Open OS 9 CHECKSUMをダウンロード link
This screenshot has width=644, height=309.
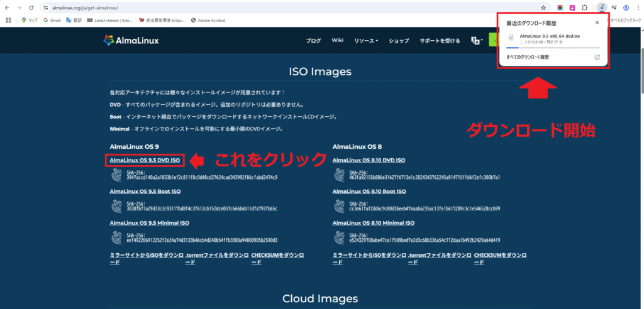pos(277,258)
